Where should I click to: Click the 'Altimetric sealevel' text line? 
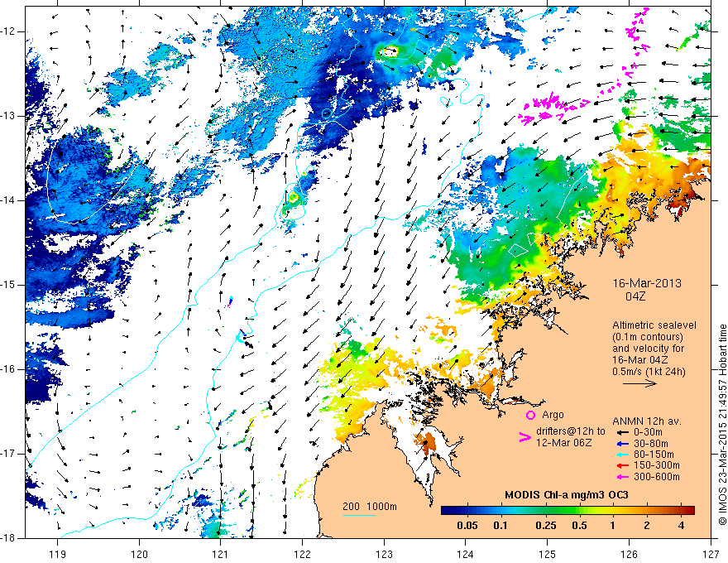(654, 325)
